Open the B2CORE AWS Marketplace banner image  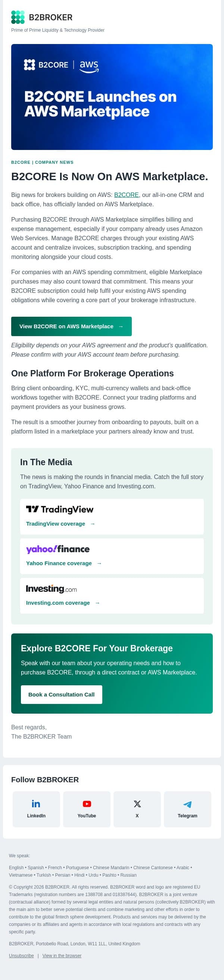(x=112, y=97)
